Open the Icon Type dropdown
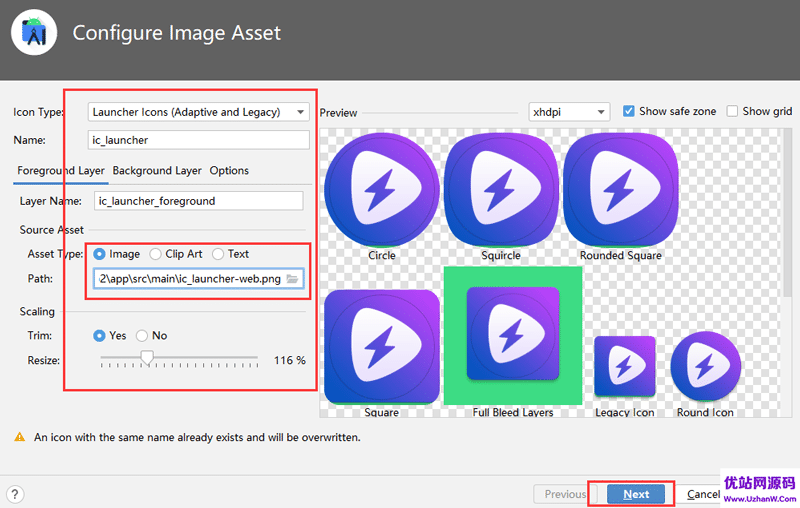Screen dimensions: 800x508 [x=198, y=112]
